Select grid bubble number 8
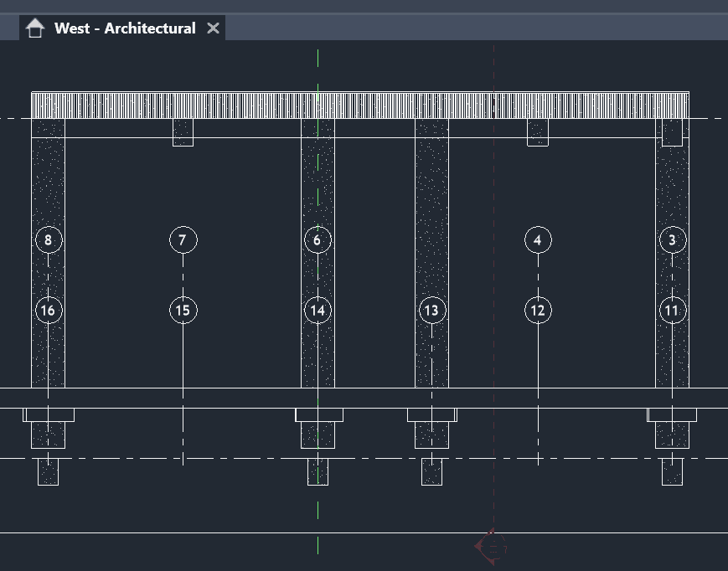Viewport: 728px width, 571px height. coord(48,240)
